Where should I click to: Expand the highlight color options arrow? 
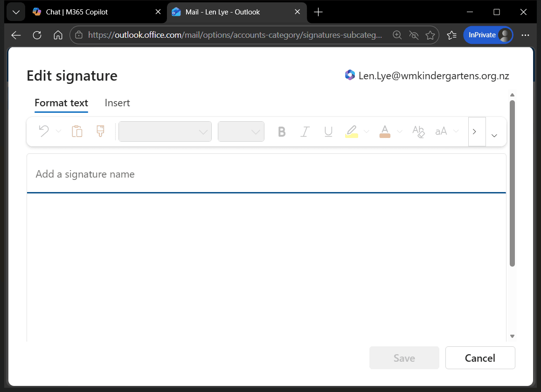[367, 131]
